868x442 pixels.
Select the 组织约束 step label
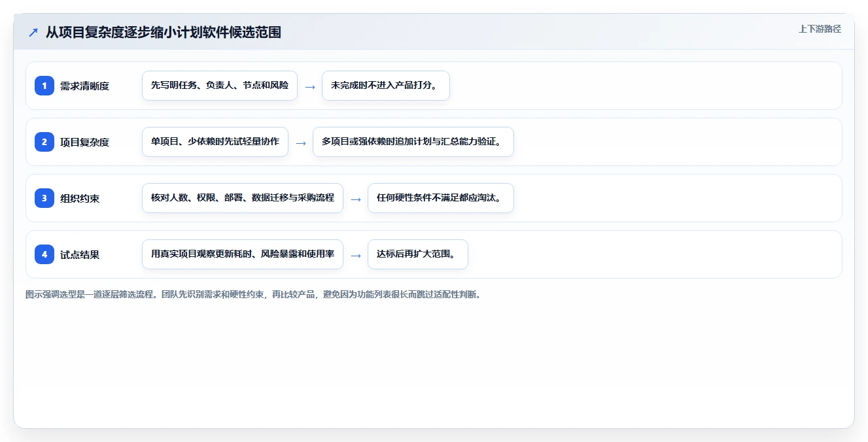80,198
